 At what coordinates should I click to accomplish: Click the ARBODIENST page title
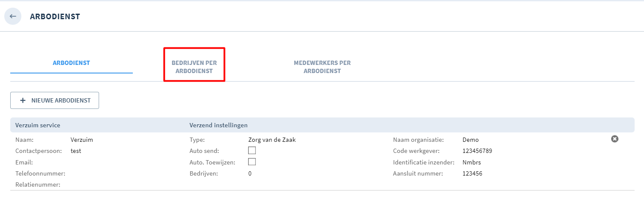[x=55, y=17]
